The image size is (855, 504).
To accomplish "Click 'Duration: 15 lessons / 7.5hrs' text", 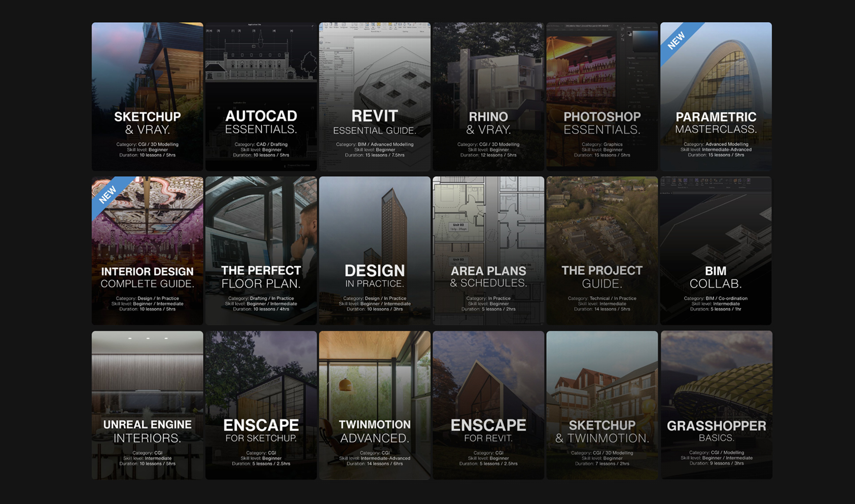I will [374, 155].
